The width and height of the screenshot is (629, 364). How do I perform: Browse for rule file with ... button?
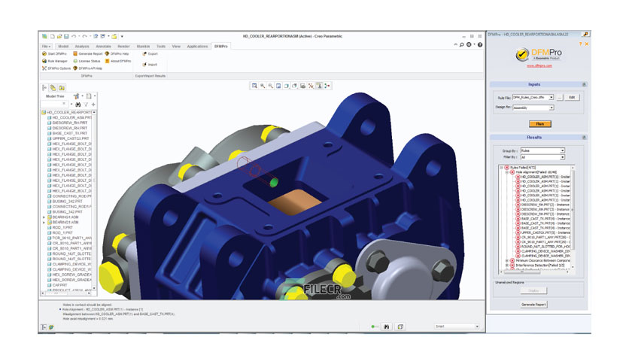560,98
